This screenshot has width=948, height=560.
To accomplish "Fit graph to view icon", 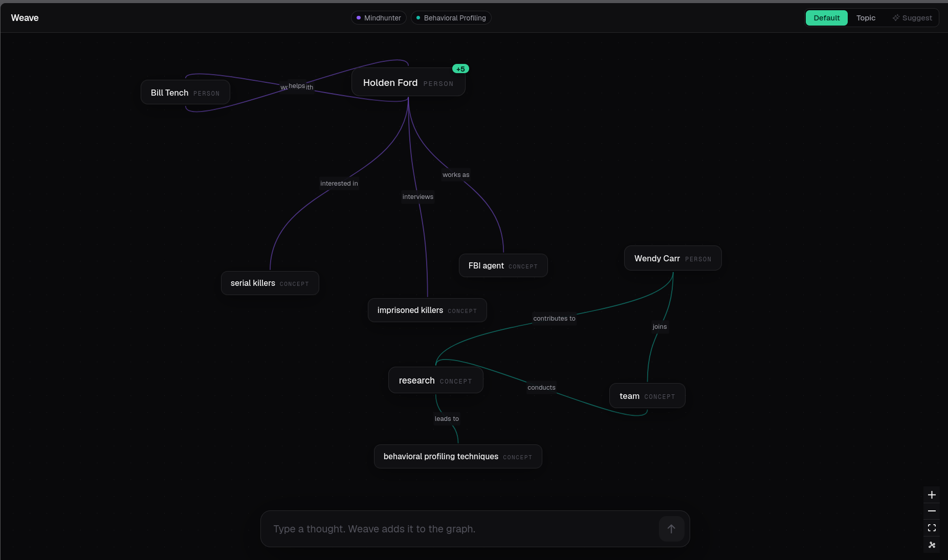I will tap(932, 528).
